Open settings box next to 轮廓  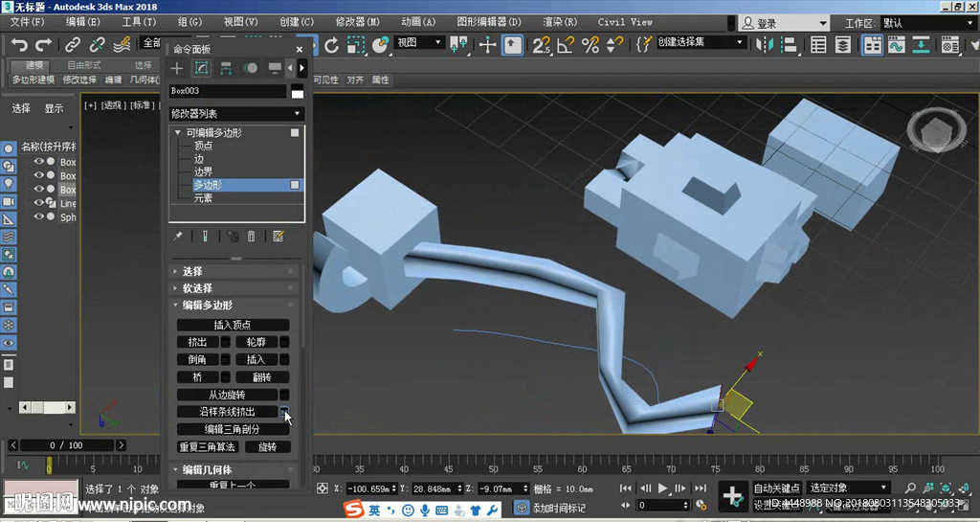pos(284,342)
